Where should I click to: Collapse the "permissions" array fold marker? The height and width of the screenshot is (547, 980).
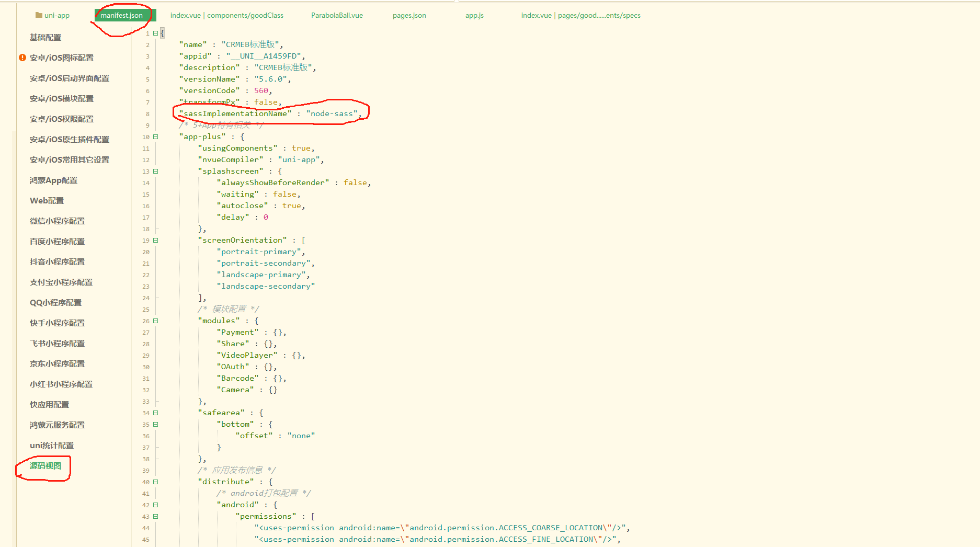155,516
